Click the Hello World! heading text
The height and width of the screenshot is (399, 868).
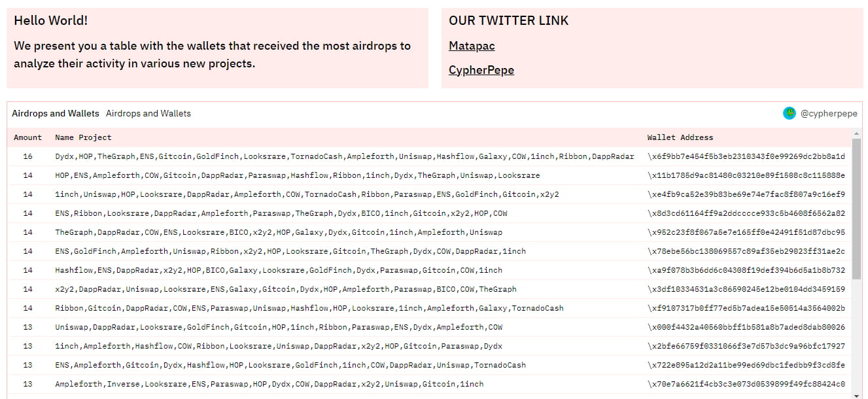click(x=51, y=20)
